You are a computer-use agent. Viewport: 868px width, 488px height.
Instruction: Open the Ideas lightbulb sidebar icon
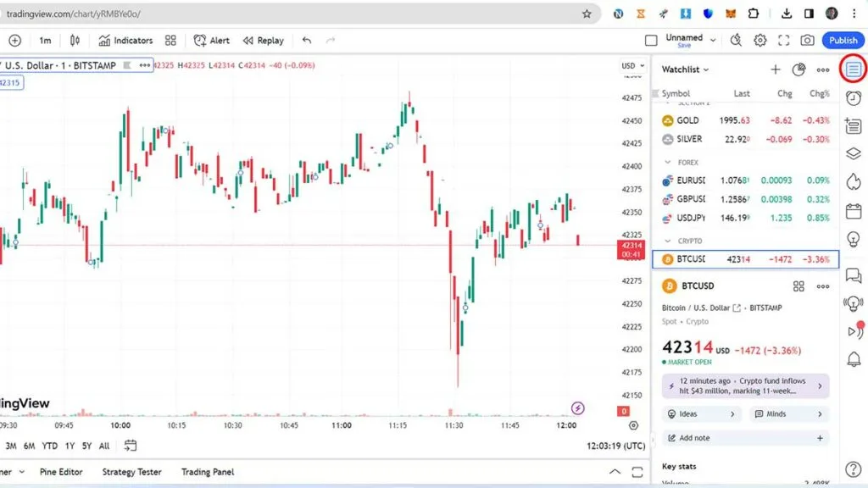click(854, 239)
